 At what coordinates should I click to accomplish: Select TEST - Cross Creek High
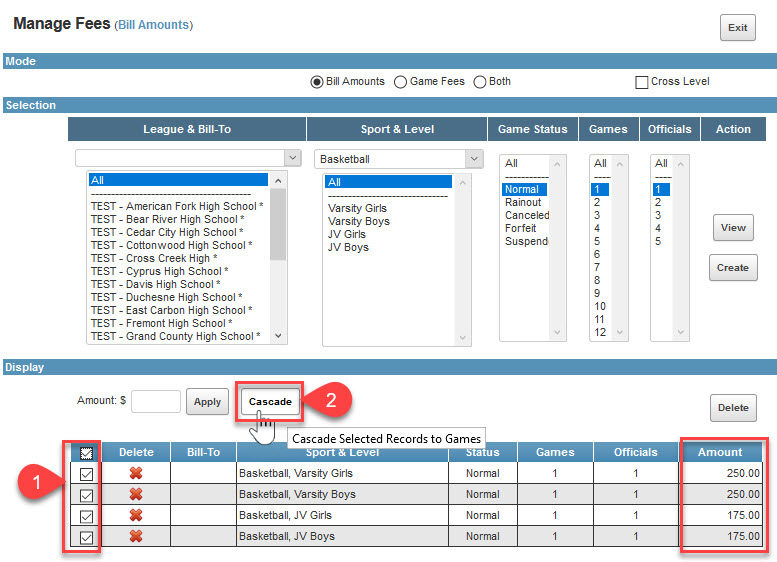[x=154, y=258]
